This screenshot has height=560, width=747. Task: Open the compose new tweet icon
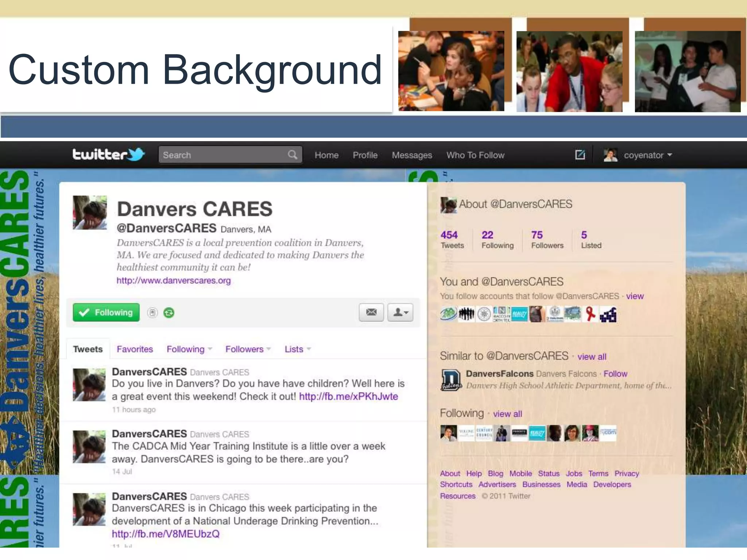580,155
